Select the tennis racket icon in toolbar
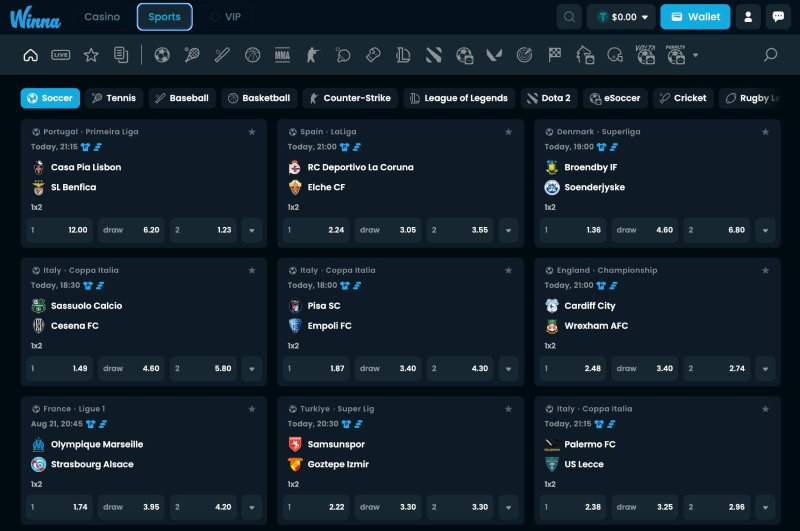Image resolution: width=800 pixels, height=531 pixels. click(x=192, y=55)
